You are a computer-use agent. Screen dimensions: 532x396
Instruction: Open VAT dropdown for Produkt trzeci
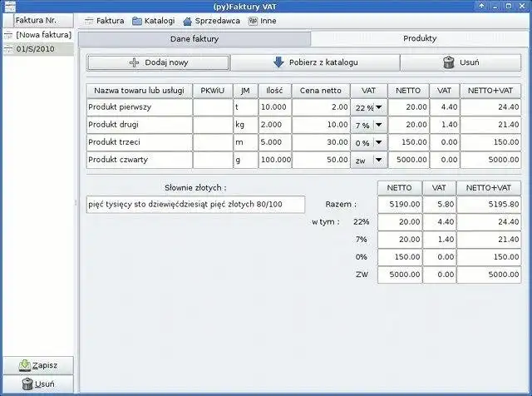[x=369, y=143]
